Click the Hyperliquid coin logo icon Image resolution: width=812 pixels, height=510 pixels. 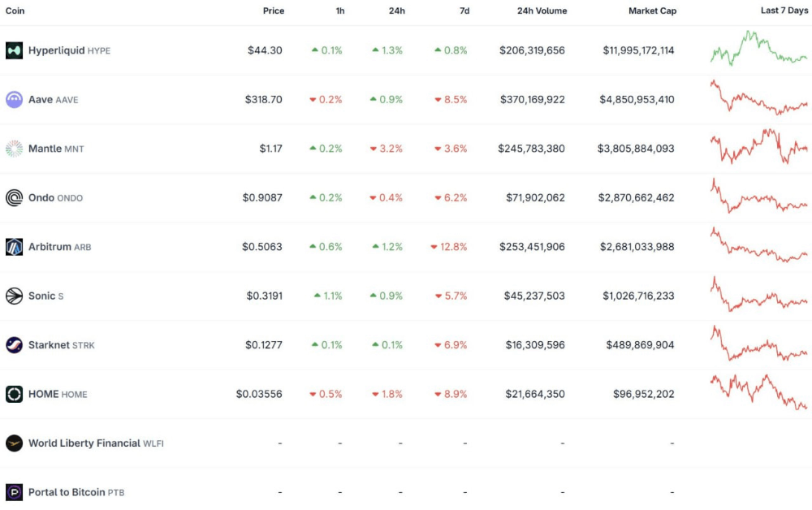(x=14, y=50)
